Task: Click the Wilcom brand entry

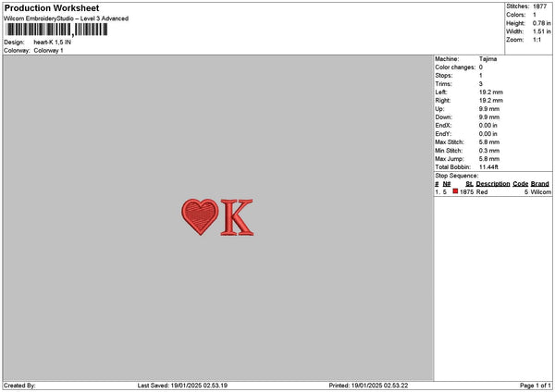Action: 541,192
